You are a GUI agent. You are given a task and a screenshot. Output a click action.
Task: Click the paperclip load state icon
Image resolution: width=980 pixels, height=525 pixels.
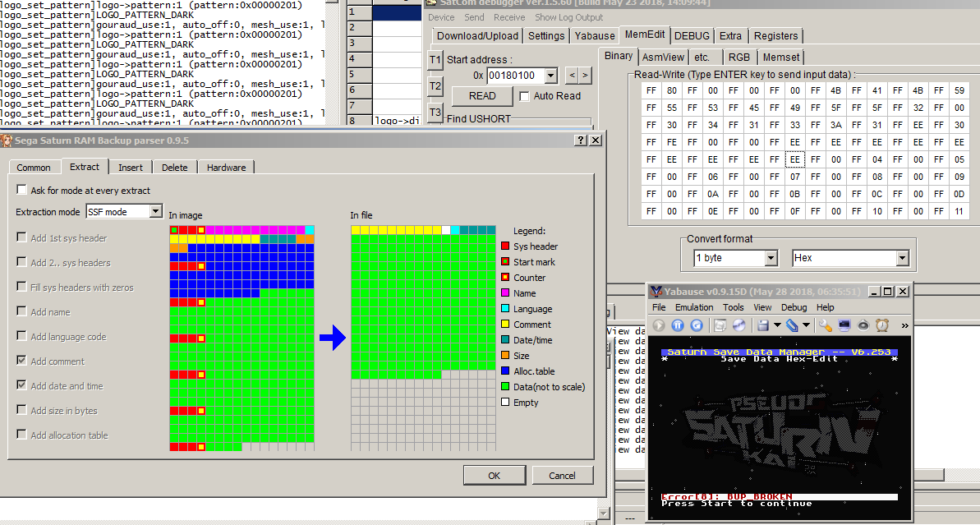[x=792, y=325]
